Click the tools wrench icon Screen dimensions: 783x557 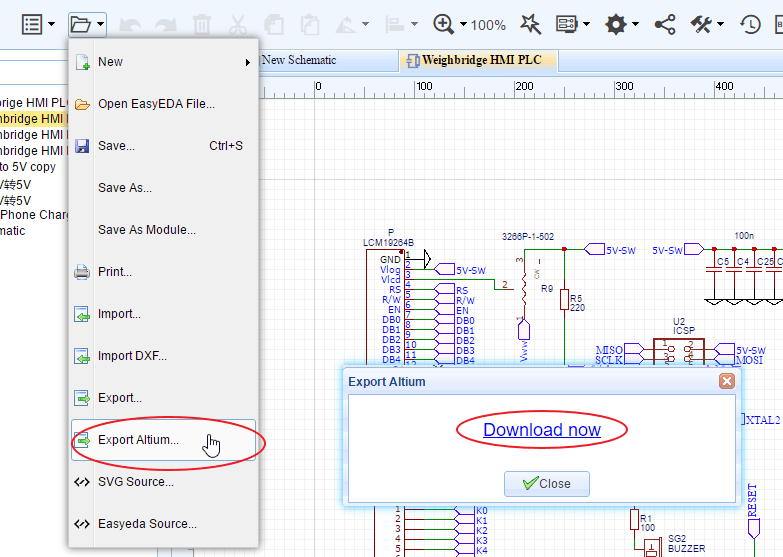pos(702,24)
